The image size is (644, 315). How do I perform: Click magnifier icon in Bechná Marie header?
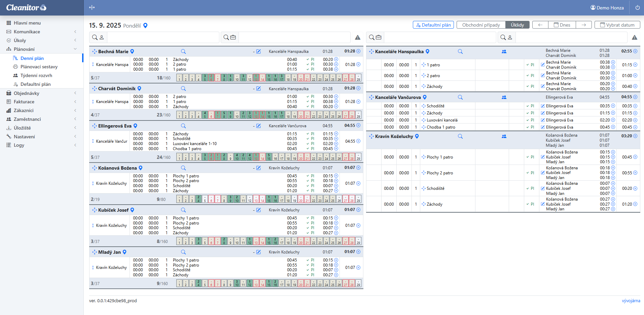183,51
